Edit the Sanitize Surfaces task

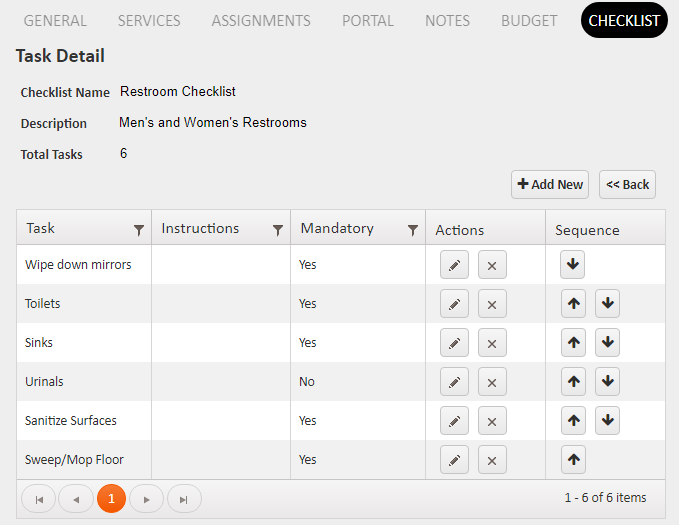tap(454, 421)
